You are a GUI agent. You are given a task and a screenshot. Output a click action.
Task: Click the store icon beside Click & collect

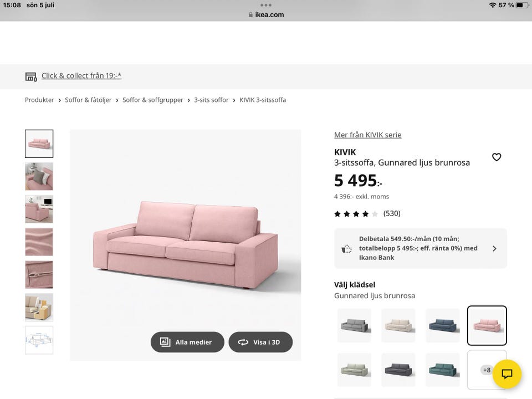31,76
